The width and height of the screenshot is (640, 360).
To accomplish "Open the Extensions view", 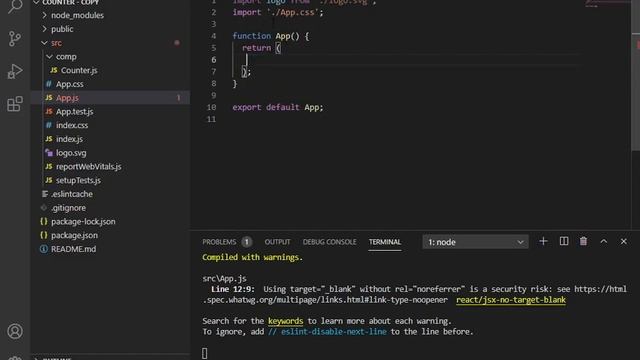I will (15, 104).
